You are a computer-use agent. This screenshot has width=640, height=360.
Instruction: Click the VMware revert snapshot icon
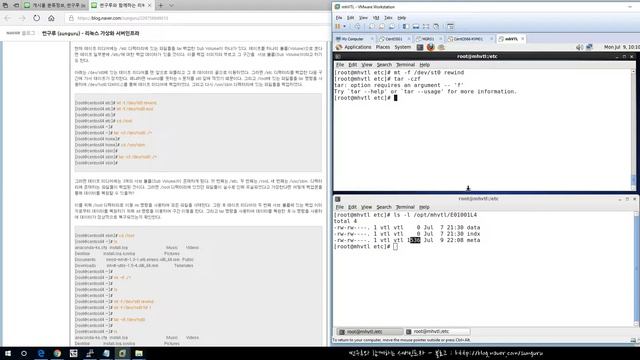pyautogui.click(x=382, y=27)
